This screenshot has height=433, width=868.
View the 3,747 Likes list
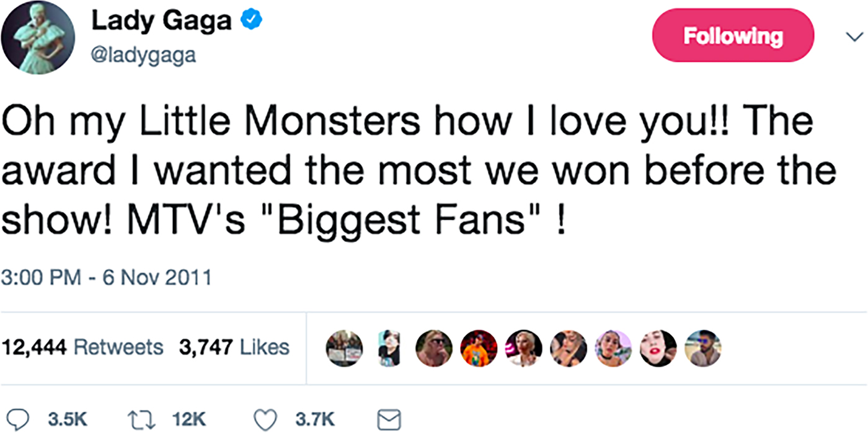pos(234,347)
